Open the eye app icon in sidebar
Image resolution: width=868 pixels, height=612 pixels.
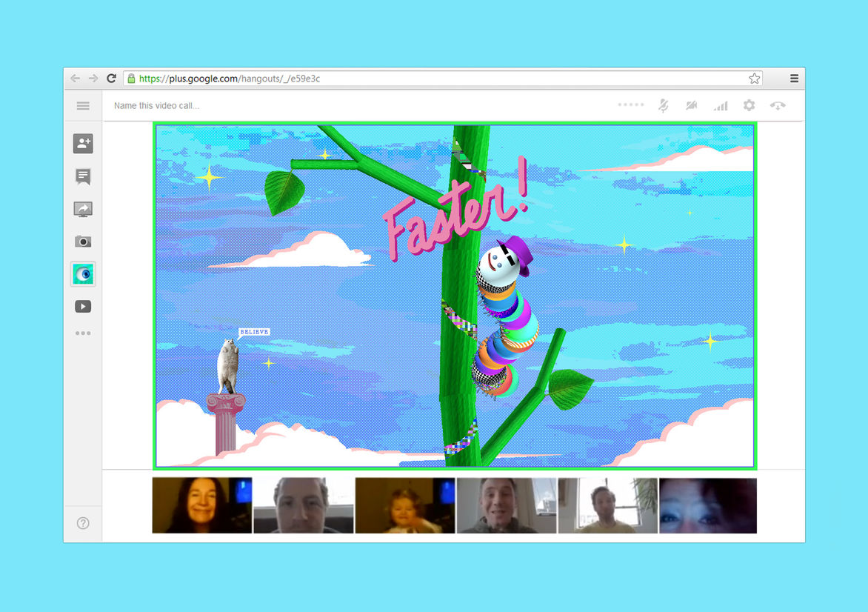tap(83, 274)
